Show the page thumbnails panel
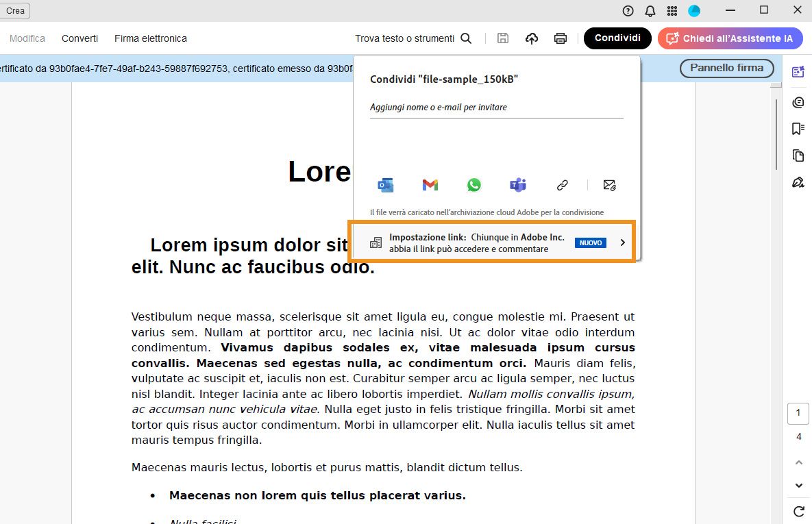 click(797, 155)
